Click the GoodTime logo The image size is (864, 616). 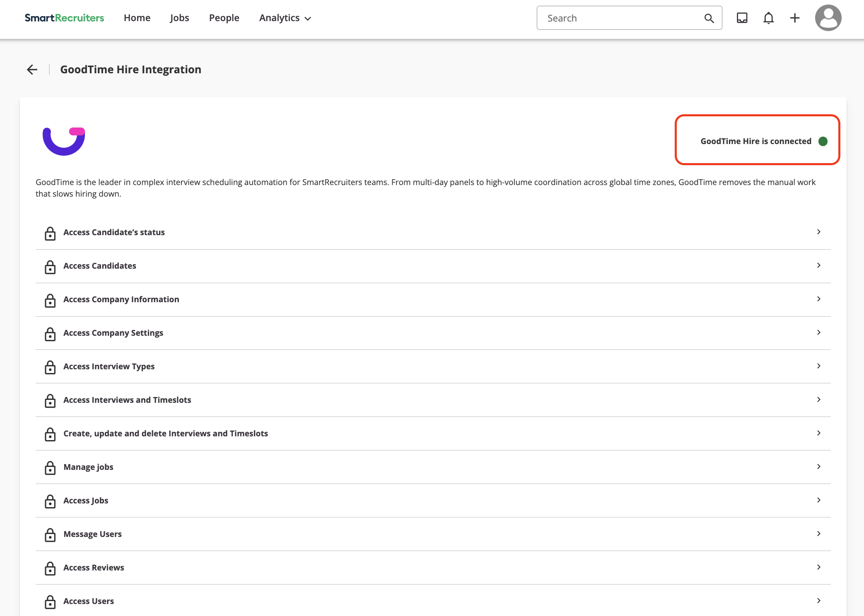(64, 141)
